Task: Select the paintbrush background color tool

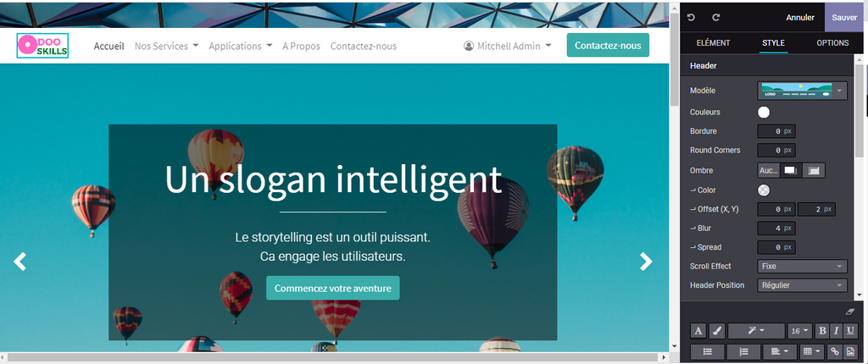Action: [x=715, y=331]
